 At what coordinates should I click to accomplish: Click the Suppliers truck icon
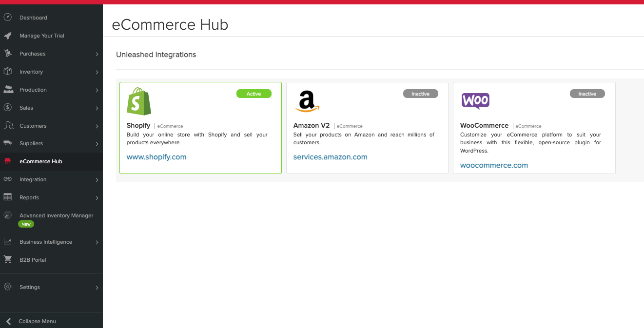(x=7, y=143)
